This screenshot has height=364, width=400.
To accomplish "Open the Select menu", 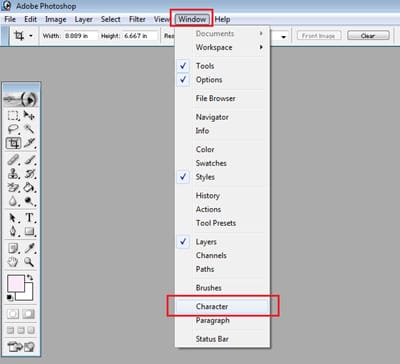I will (111, 19).
